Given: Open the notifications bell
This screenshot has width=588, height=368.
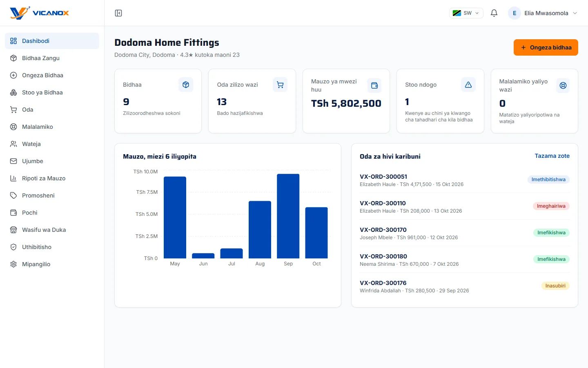Looking at the screenshot, I should (494, 13).
